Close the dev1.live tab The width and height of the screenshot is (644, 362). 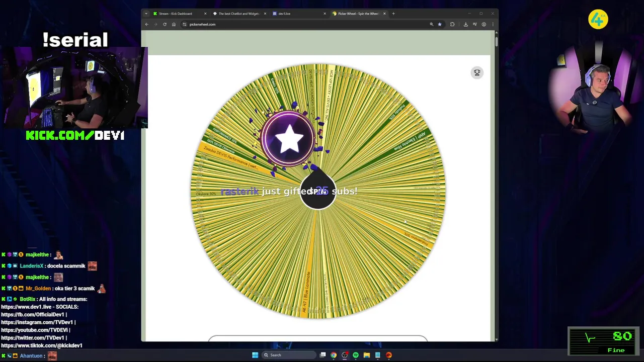point(325,14)
